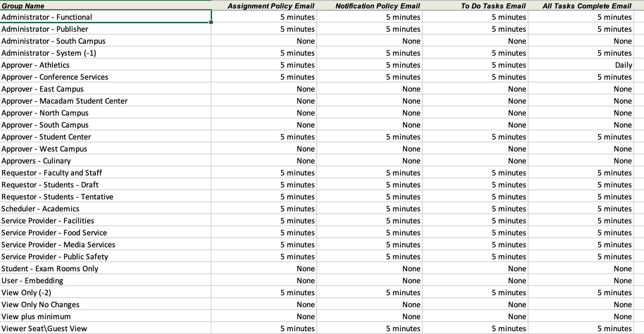Select the 'View plus minimum' cell
Screen dimensions: 644x334
105,316
